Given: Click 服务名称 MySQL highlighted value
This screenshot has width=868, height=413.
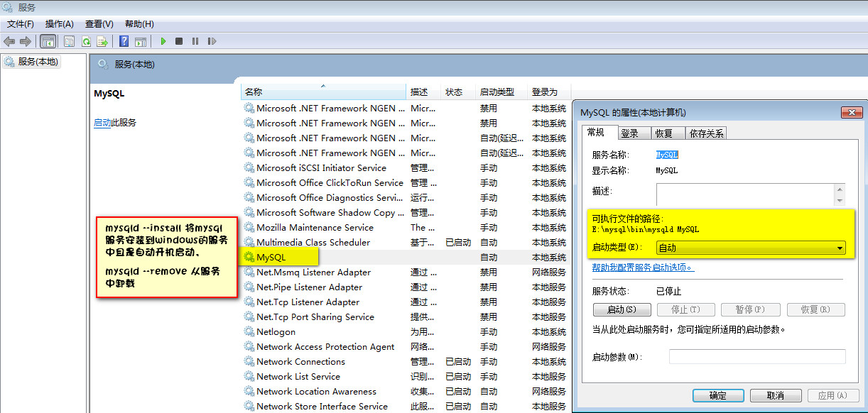Looking at the screenshot, I should click(x=667, y=154).
